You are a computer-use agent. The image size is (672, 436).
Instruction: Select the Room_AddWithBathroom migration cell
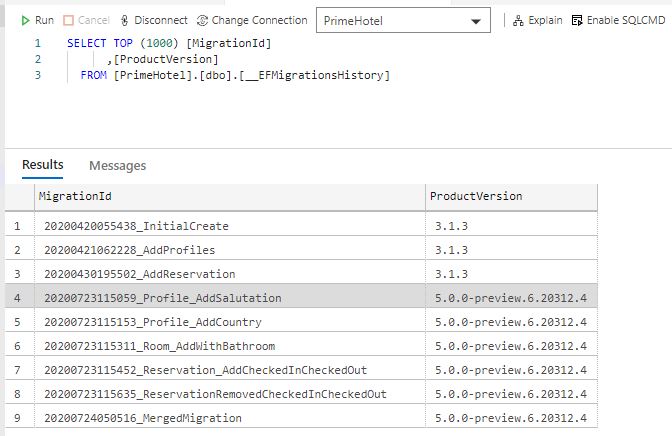(230, 346)
